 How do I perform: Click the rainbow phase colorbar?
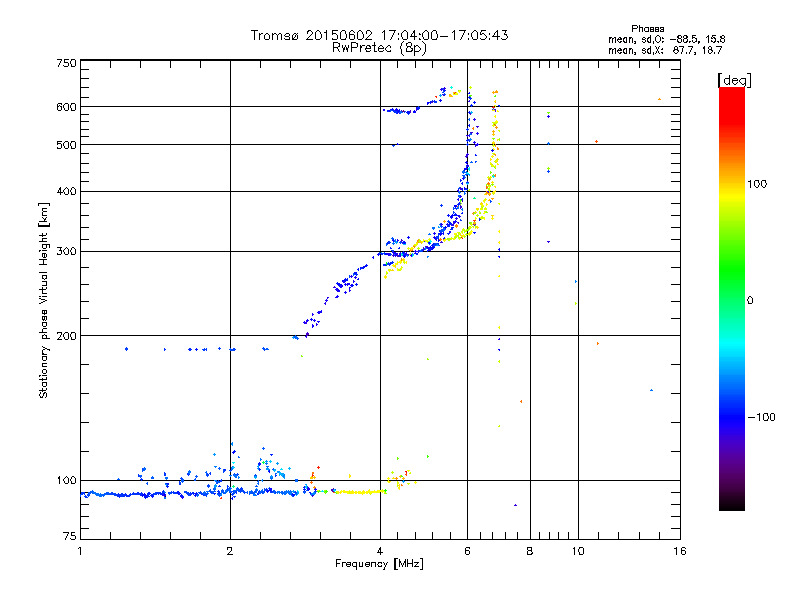(x=732, y=299)
